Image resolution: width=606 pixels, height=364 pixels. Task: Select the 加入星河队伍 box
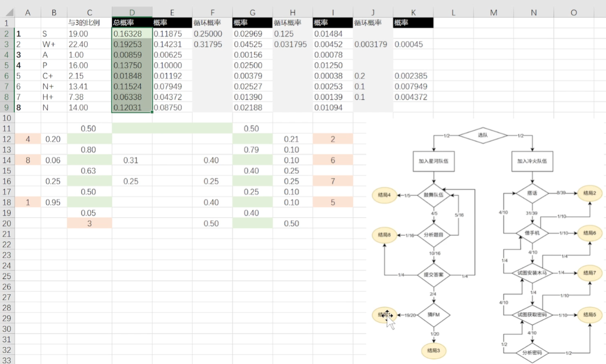click(x=434, y=161)
